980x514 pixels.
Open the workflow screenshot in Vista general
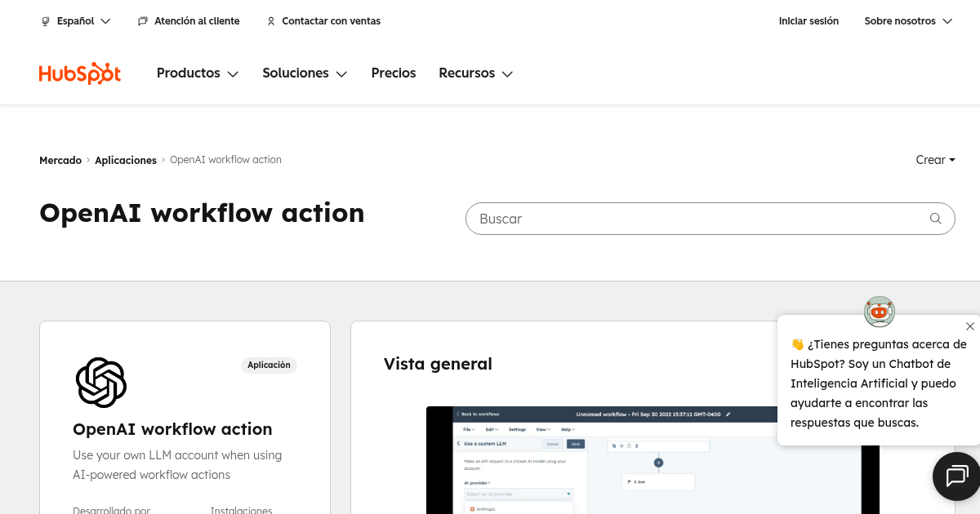[x=653, y=460]
